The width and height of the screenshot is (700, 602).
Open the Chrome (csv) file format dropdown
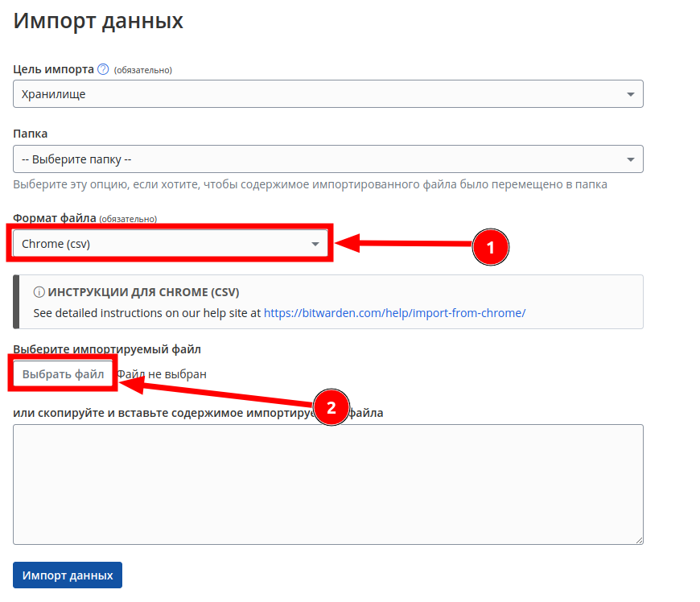click(170, 244)
